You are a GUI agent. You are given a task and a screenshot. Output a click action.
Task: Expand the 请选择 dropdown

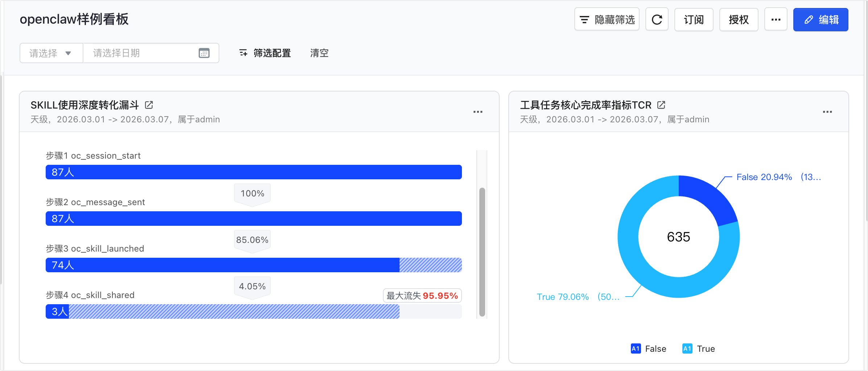(x=51, y=53)
